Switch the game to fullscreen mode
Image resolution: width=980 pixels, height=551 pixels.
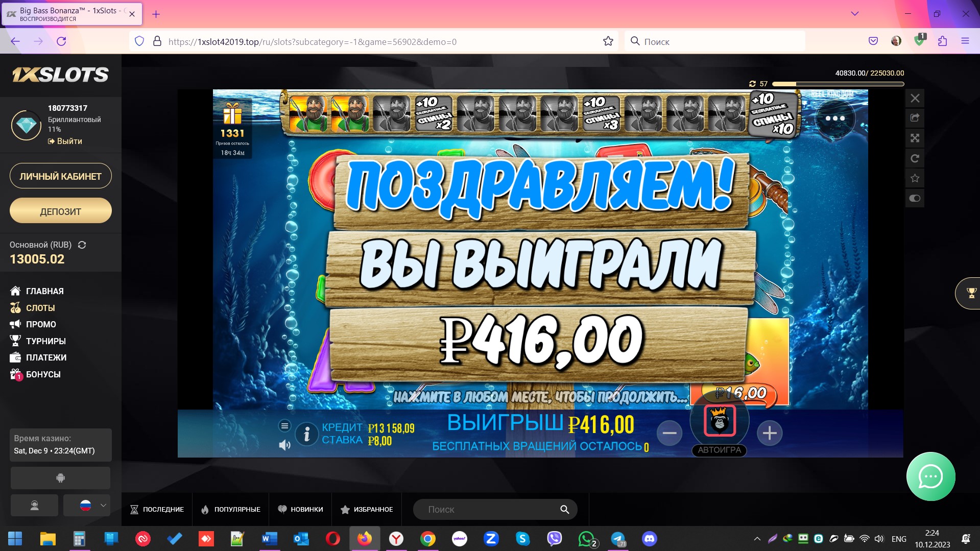click(x=915, y=138)
